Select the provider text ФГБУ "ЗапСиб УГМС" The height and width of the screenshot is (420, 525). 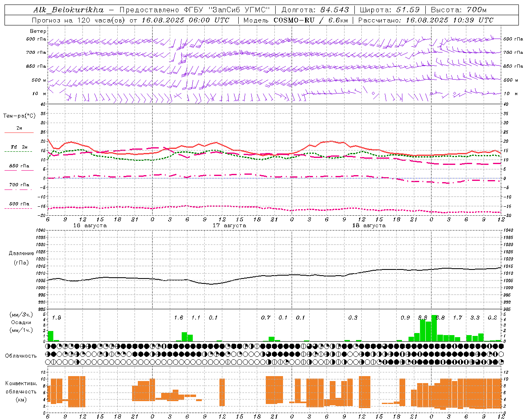point(226,10)
